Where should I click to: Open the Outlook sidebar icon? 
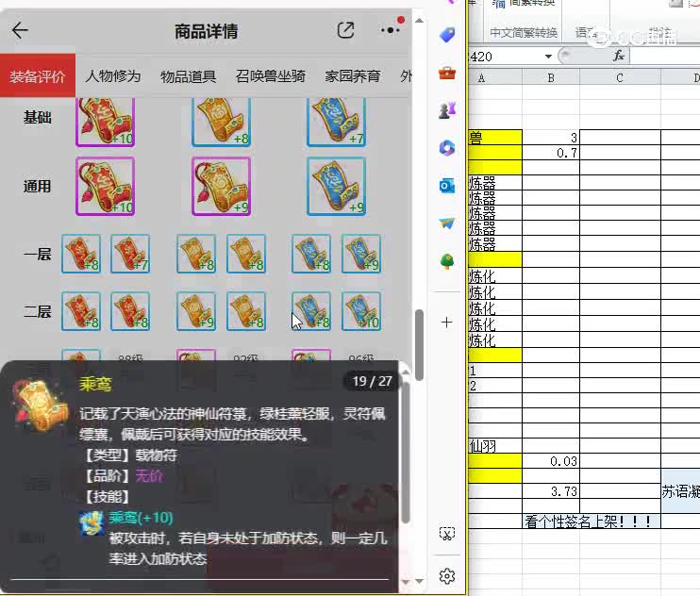[x=447, y=186]
